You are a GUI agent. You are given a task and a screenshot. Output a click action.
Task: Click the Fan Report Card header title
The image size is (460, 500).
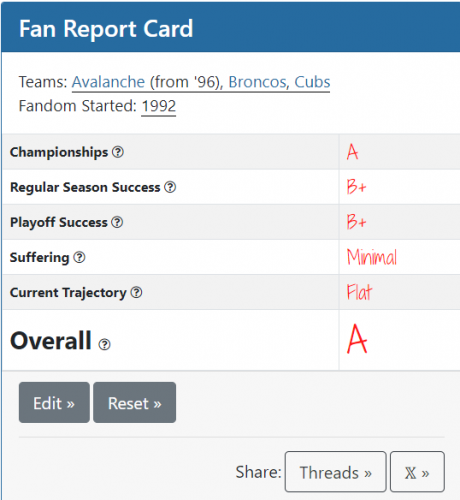coord(106,29)
